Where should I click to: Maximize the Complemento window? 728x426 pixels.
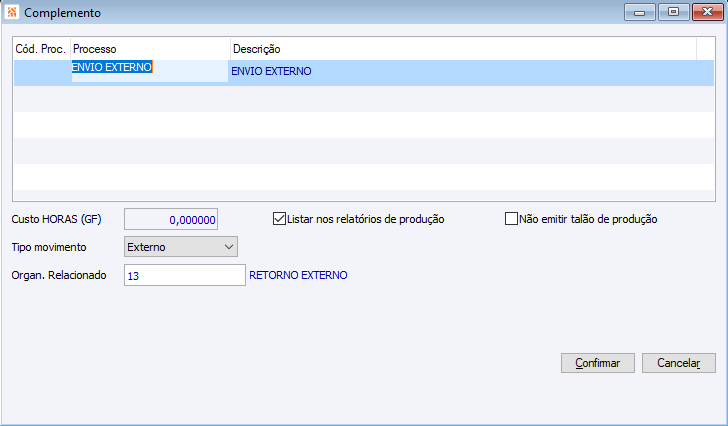tap(673, 12)
